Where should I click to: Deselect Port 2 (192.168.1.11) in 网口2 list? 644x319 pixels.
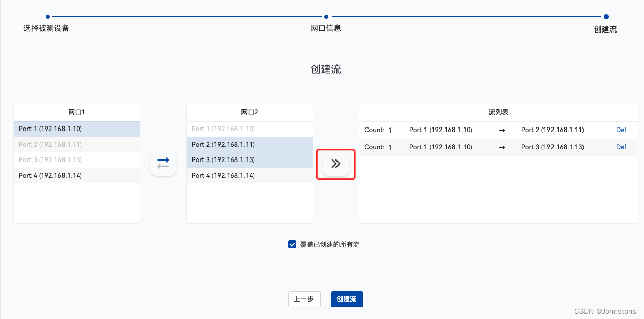click(x=249, y=144)
